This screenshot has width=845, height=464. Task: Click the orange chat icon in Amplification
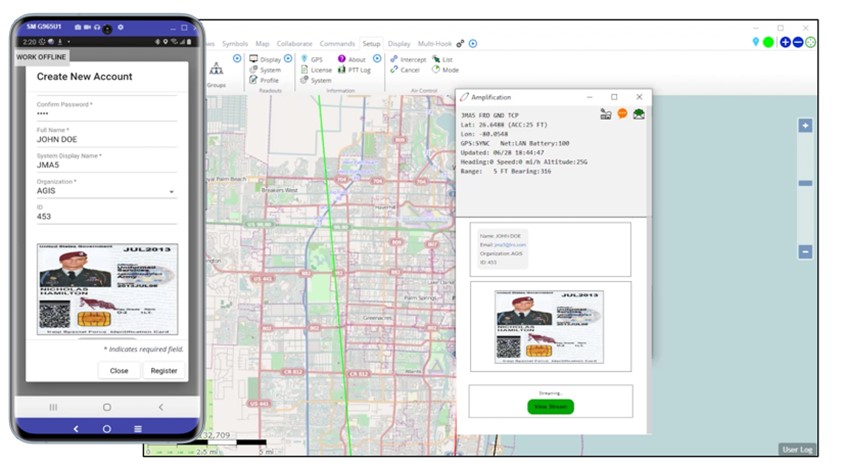622,113
